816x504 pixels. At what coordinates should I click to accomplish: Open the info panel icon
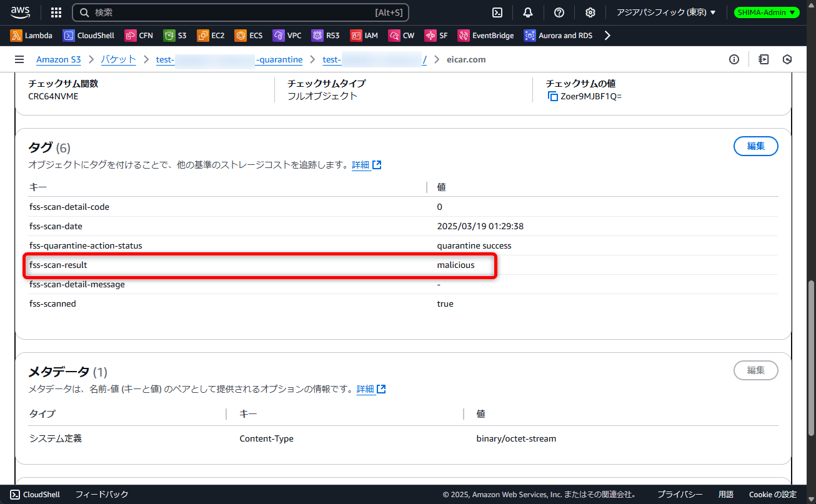734,59
